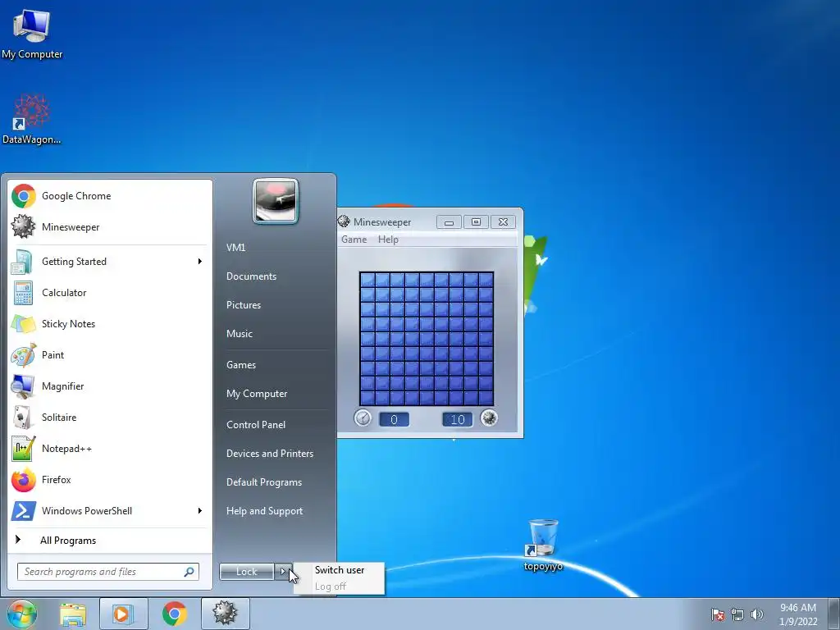
Task: Close the Minesweeper window
Action: point(503,221)
